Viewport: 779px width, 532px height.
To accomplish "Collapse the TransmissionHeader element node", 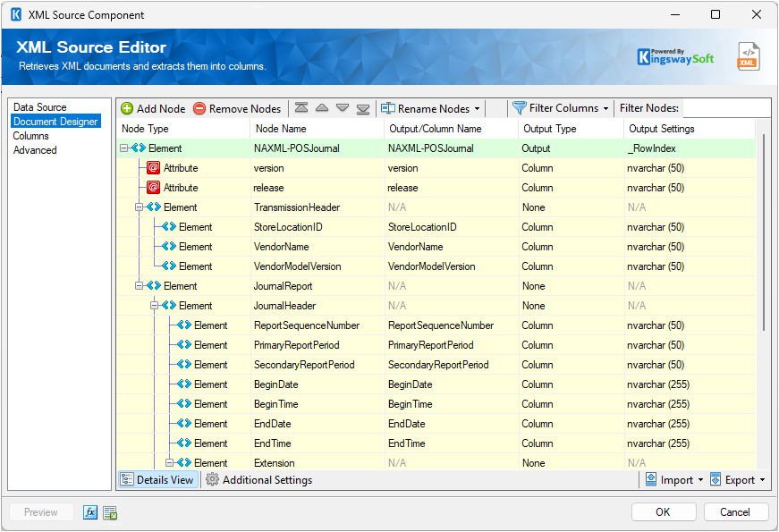I will 140,207.
